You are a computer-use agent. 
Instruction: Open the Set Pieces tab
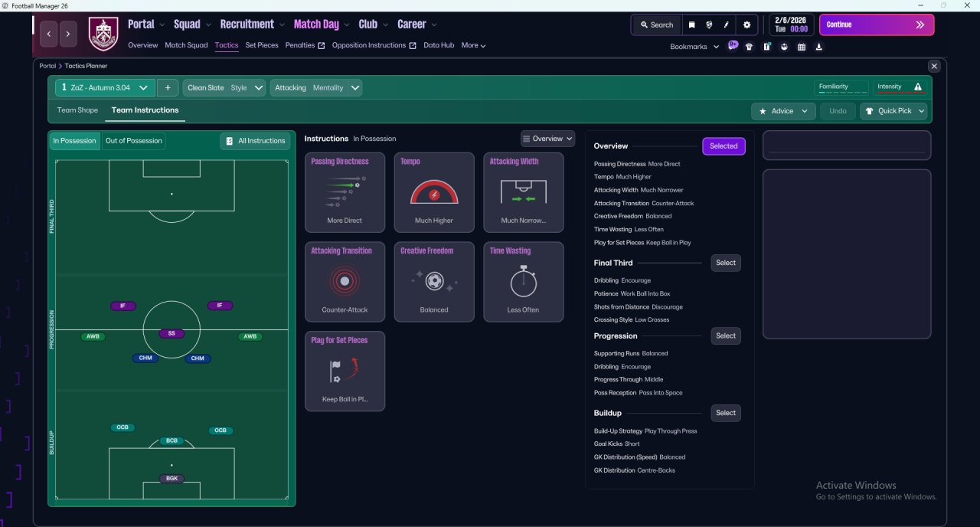point(262,45)
